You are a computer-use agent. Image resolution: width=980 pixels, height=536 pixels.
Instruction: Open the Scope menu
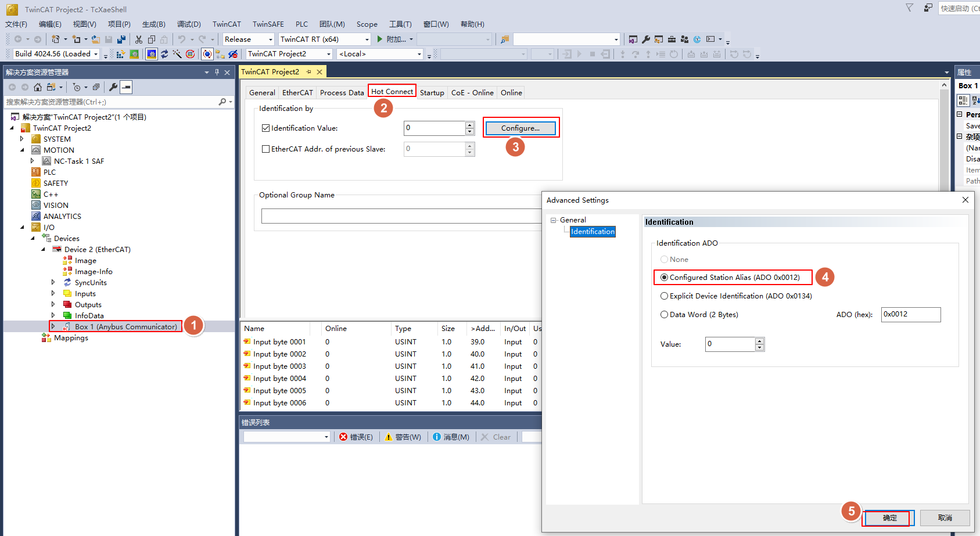click(367, 24)
